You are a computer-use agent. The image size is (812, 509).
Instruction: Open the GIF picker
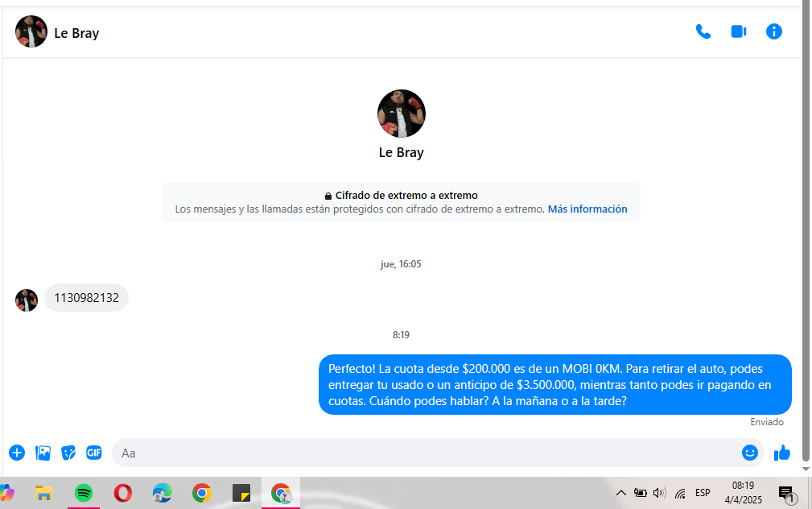94,453
